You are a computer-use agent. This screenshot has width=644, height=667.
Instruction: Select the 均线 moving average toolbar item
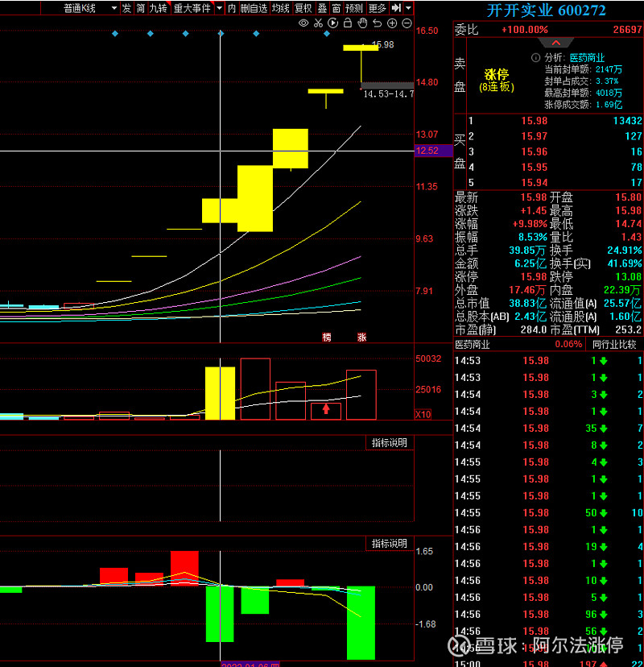(280, 8)
